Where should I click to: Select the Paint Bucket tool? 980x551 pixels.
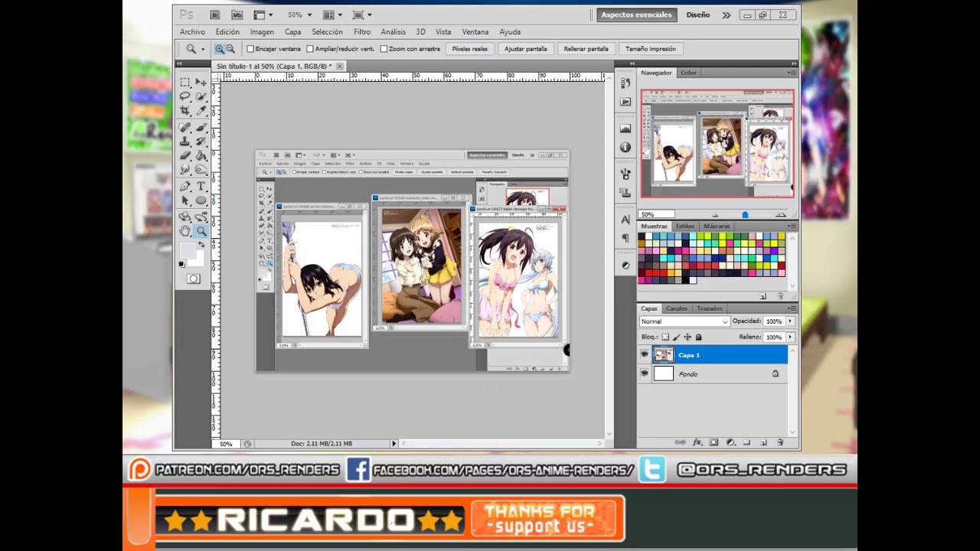pos(201,156)
